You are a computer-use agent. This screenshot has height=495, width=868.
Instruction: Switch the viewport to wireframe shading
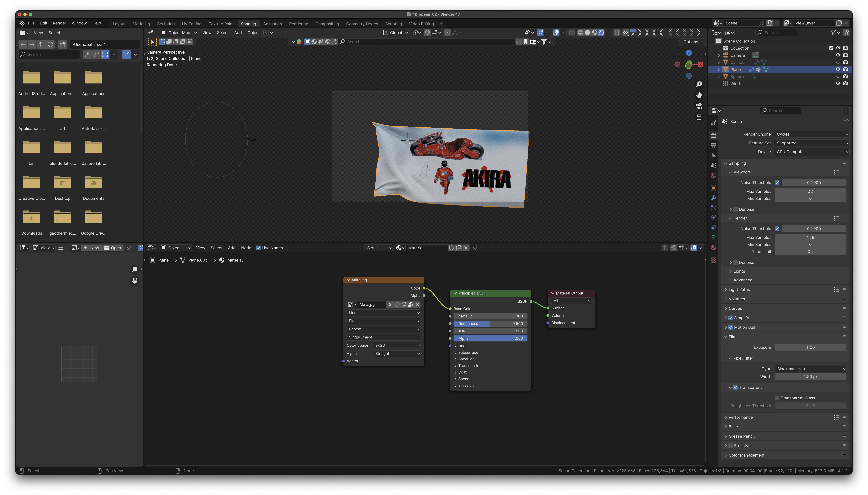pyautogui.click(x=580, y=33)
